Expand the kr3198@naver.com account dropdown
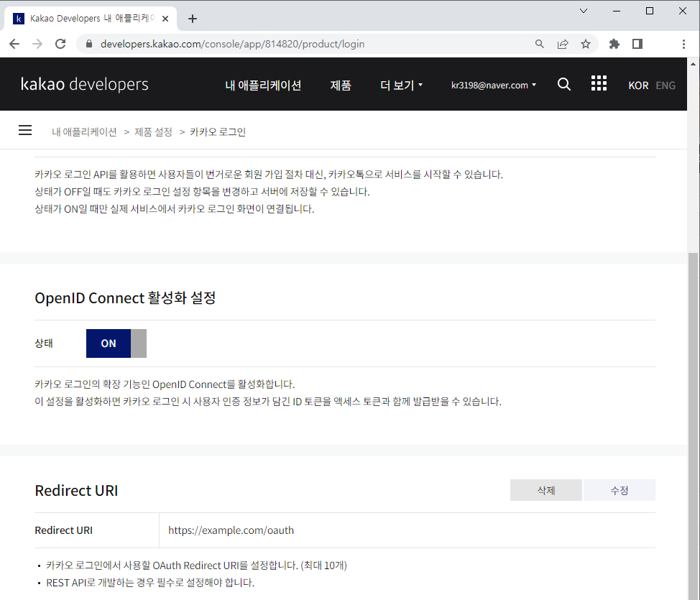700x600 pixels. tap(494, 86)
